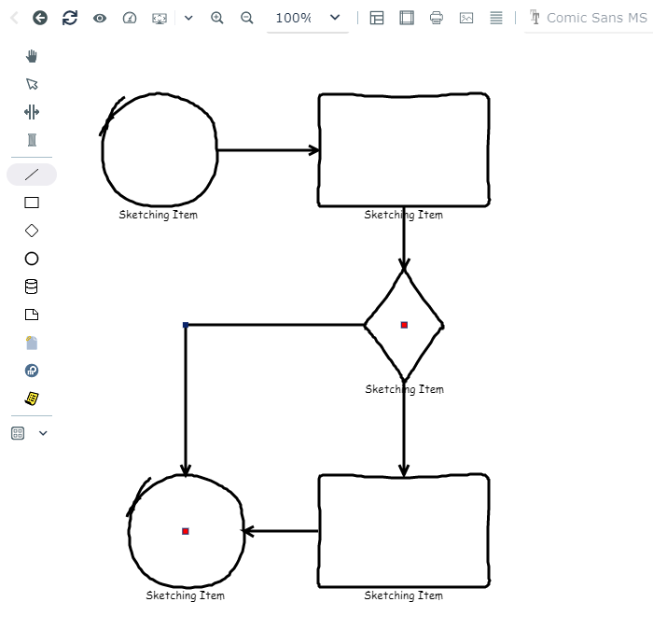Click the yellow sticky note icon
The image size is (653, 644).
[32, 399]
